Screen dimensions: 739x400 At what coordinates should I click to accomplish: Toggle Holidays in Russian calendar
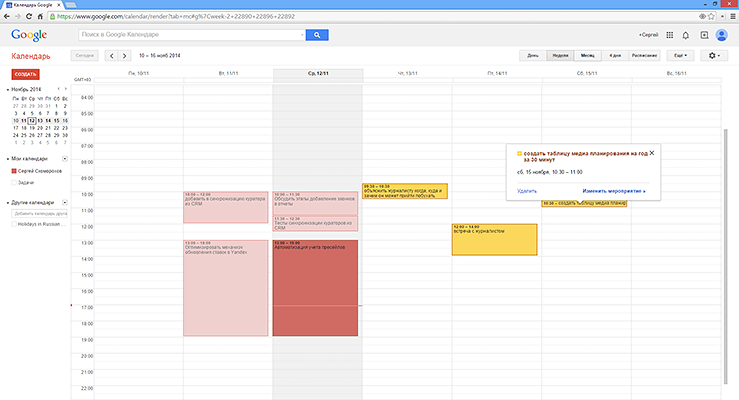(x=14, y=224)
